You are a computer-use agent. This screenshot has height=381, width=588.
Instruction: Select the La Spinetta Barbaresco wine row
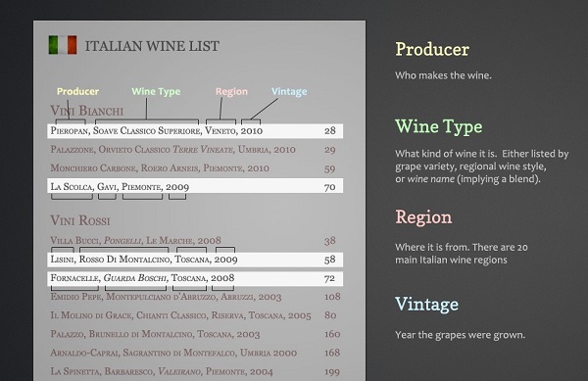195,371
